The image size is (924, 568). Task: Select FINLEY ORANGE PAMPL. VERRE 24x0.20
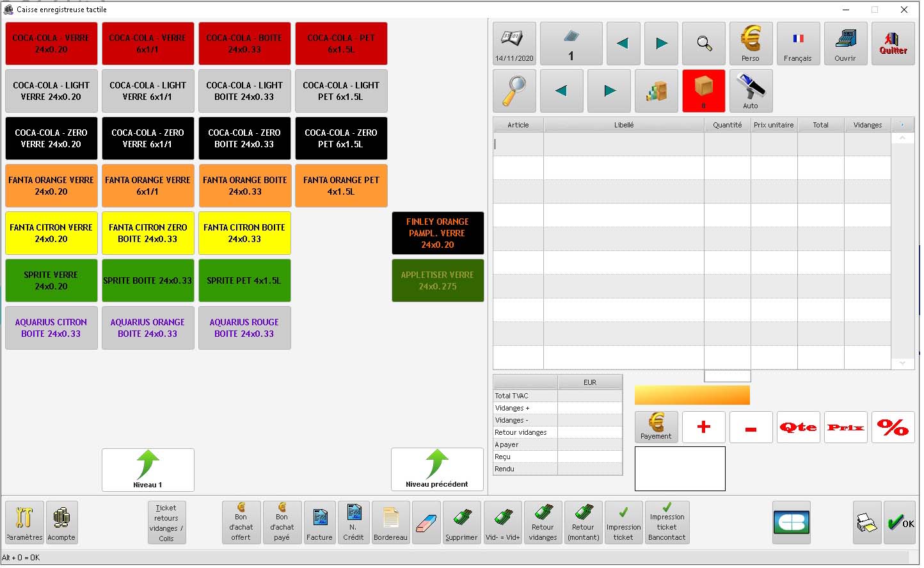click(438, 233)
